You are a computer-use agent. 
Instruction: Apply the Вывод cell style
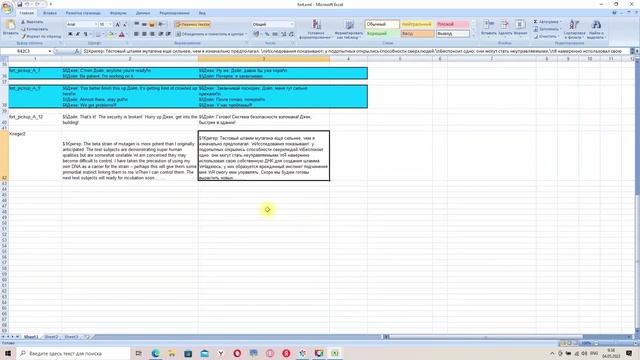tap(452, 34)
